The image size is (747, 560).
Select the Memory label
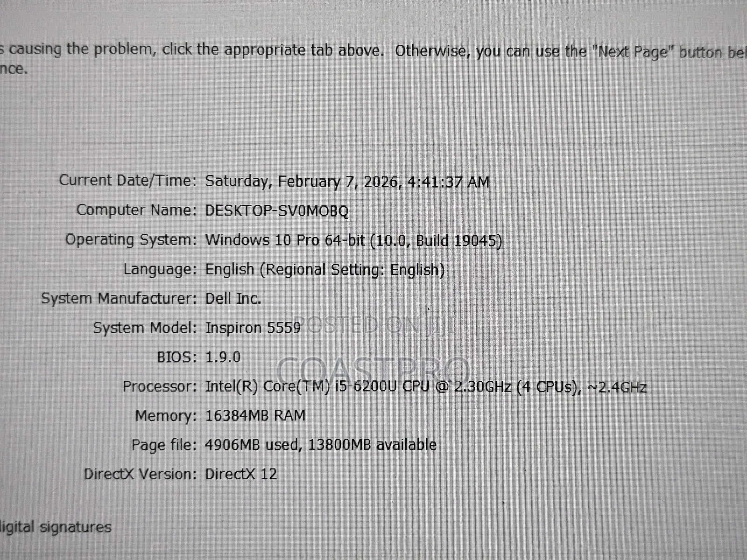166,415
